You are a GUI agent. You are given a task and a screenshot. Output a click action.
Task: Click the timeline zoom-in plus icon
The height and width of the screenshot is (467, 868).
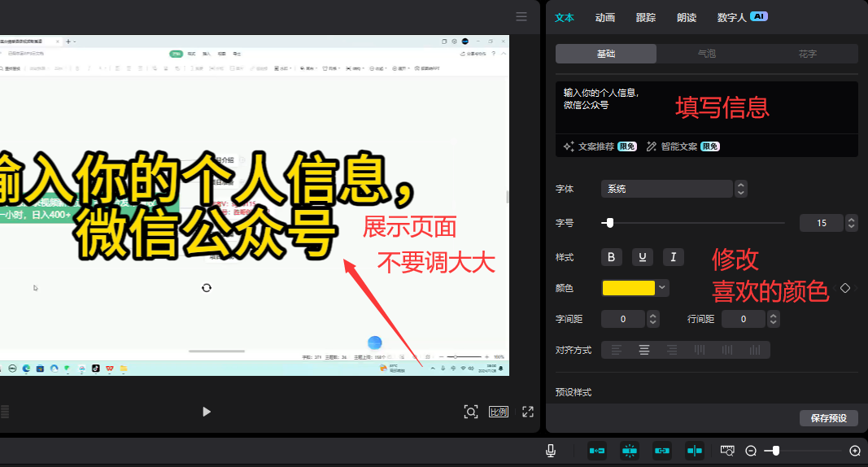[854, 451]
